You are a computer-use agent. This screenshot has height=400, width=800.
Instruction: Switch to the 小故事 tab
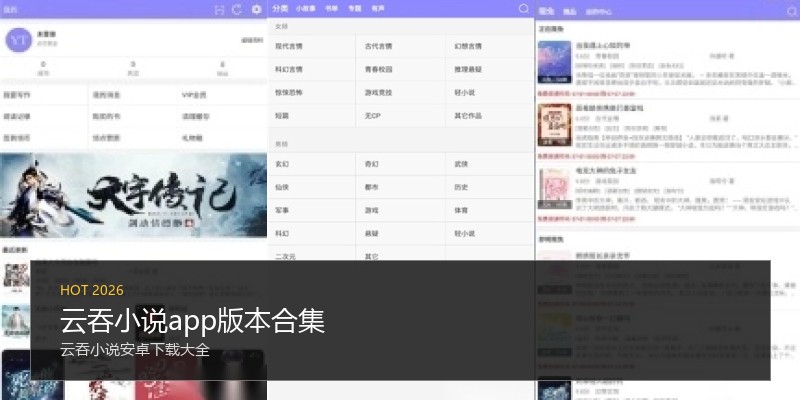coord(306,9)
